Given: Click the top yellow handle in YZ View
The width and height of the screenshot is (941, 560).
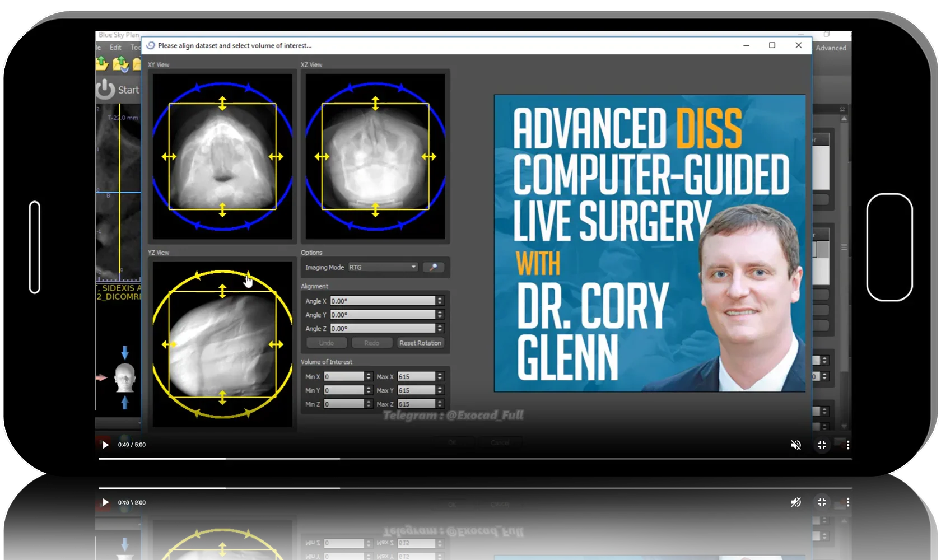Looking at the screenshot, I should coord(222,291).
